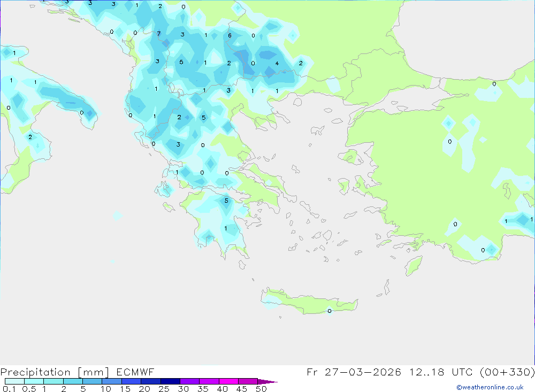Viewport: 535px width, 392px height.
Task: Click the '30' legend label
Action: click(x=184, y=389)
